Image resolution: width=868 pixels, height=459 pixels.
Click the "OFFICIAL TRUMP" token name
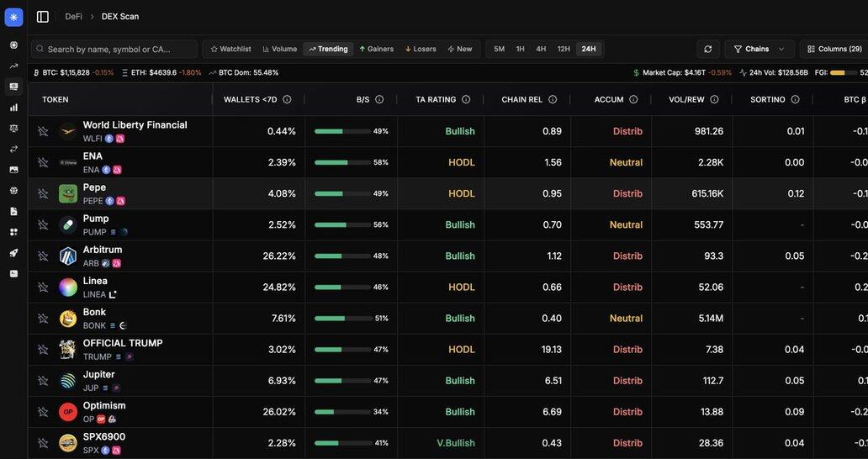[123, 344]
